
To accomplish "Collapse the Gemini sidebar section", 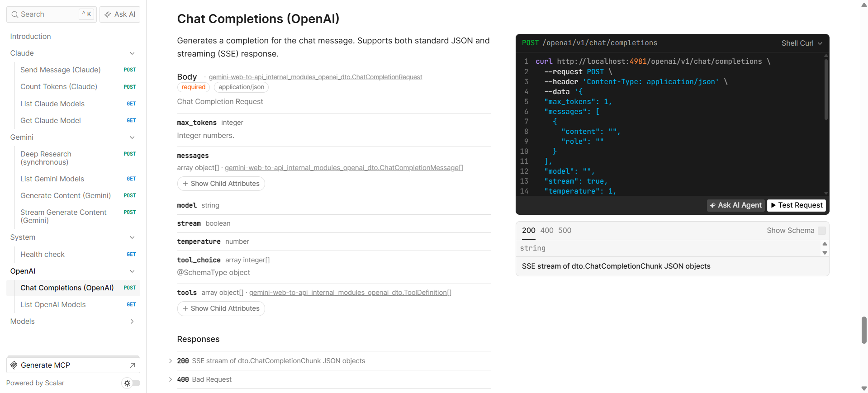I will 132,137.
